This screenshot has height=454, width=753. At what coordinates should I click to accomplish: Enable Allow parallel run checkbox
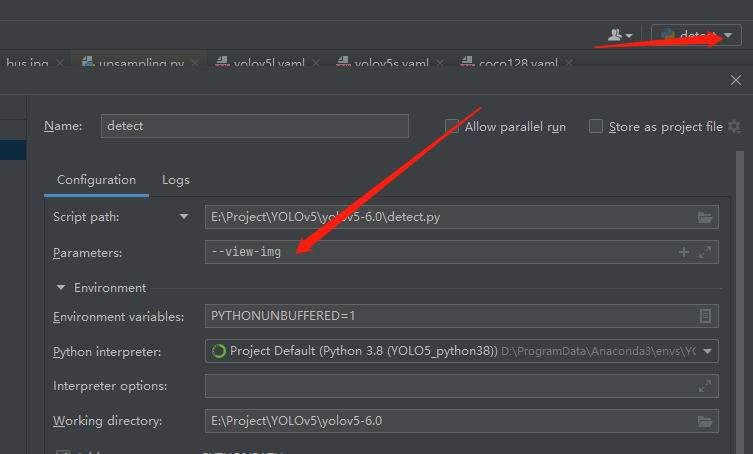(451, 126)
